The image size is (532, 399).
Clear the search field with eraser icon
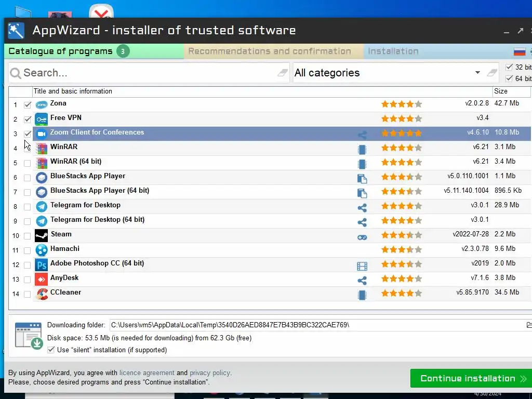click(x=282, y=73)
